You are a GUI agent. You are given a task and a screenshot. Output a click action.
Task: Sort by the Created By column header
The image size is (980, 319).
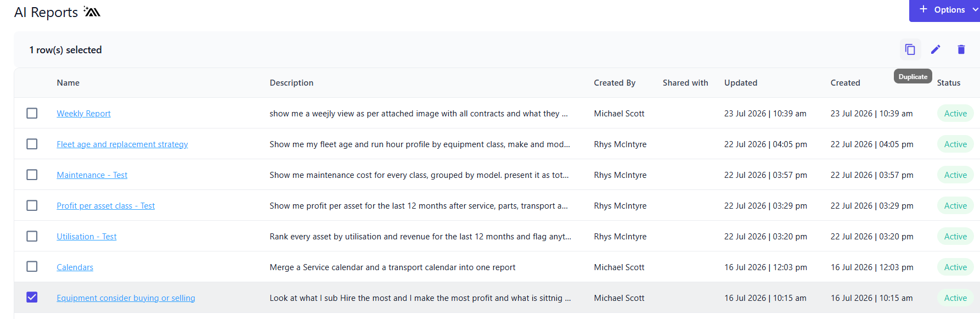[x=615, y=83]
